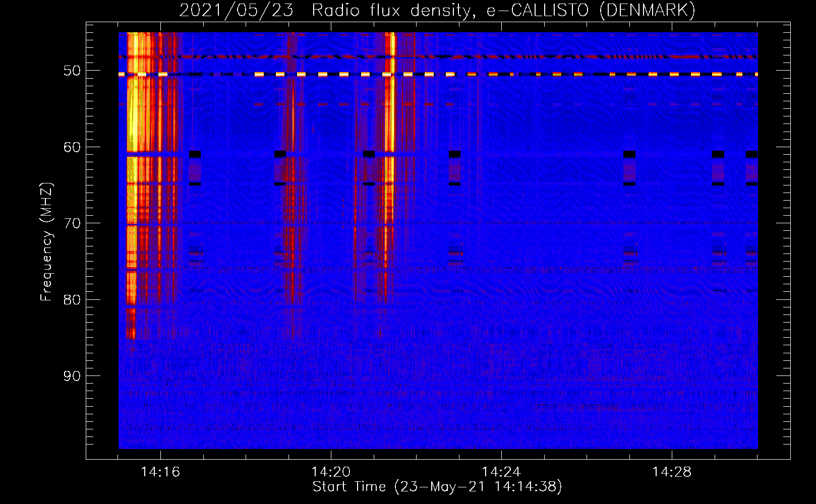Click the 70 MHz frequency tick label
Viewport: 816px width, 504px height.
point(72,223)
